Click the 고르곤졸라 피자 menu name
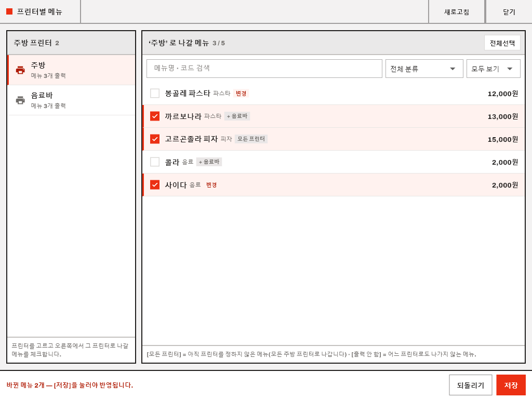This screenshot has height=399, width=532. pyautogui.click(x=191, y=139)
